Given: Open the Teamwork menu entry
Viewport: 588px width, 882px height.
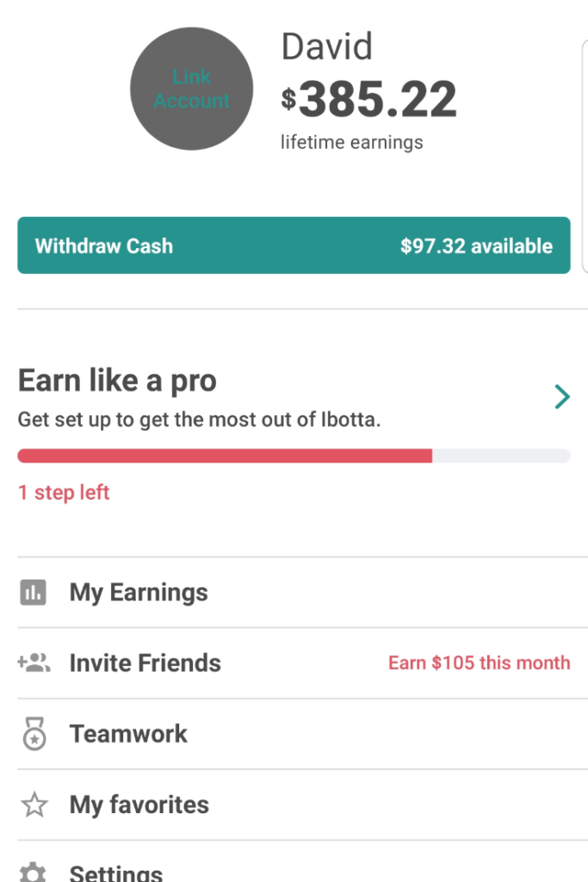Looking at the screenshot, I should point(127,733).
